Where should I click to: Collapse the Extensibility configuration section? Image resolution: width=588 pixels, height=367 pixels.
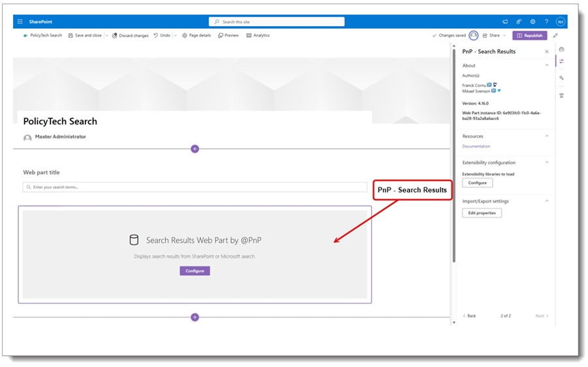click(547, 163)
